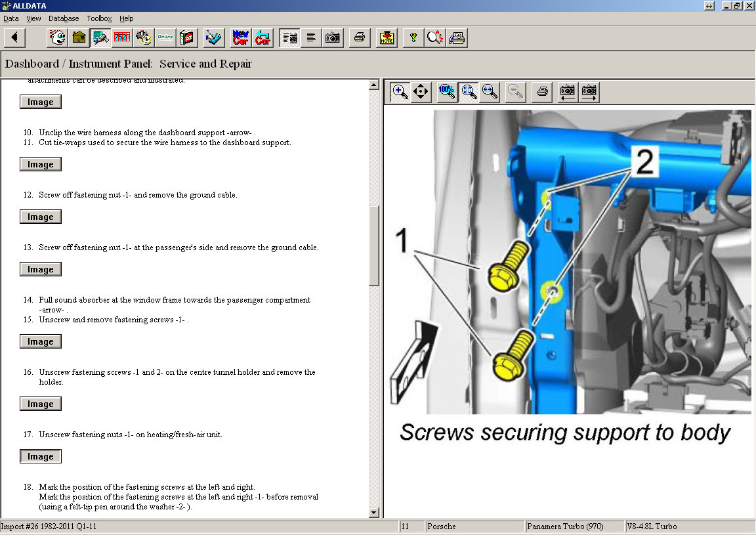The width and height of the screenshot is (756, 535).
Task: Toggle the text-only view button
Action: click(311, 38)
